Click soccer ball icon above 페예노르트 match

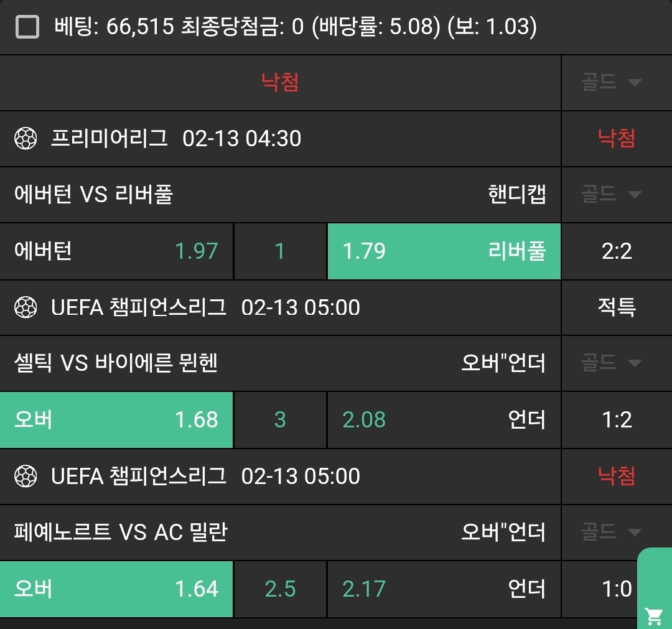click(26, 477)
